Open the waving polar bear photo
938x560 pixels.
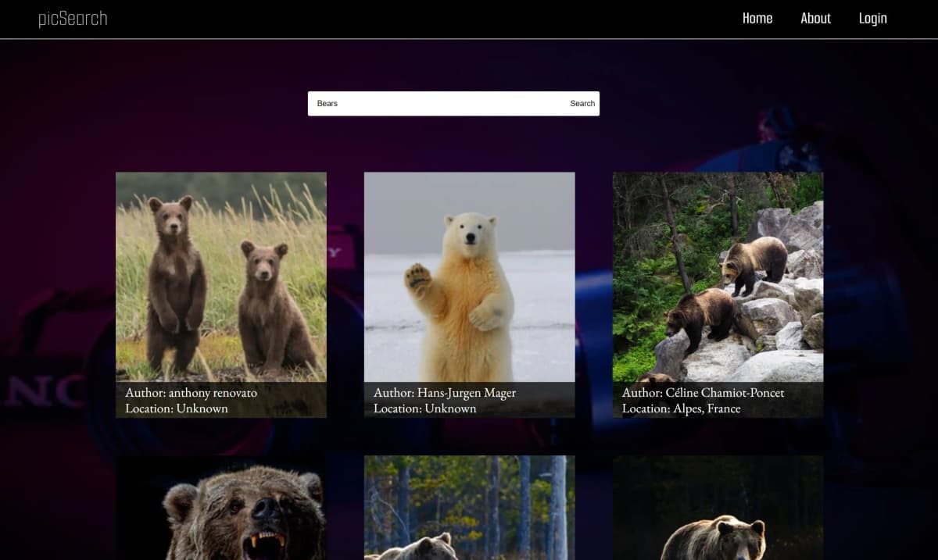pos(469,277)
